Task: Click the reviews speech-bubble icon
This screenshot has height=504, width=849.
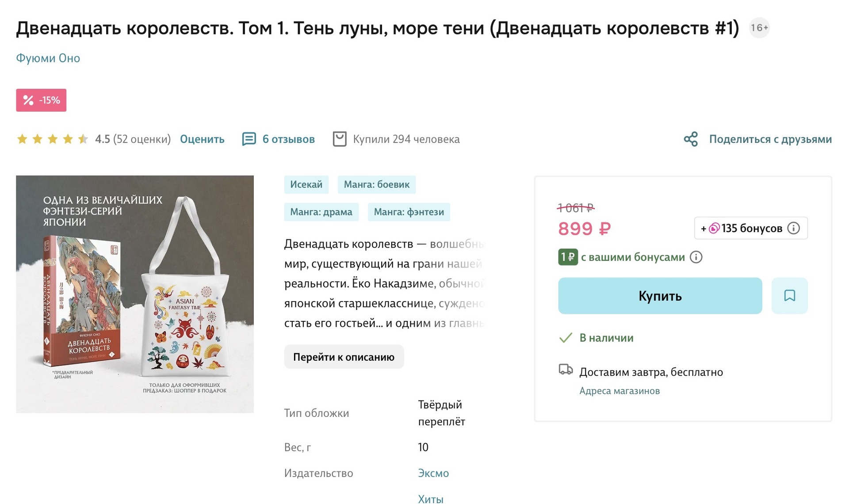Action: tap(249, 139)
